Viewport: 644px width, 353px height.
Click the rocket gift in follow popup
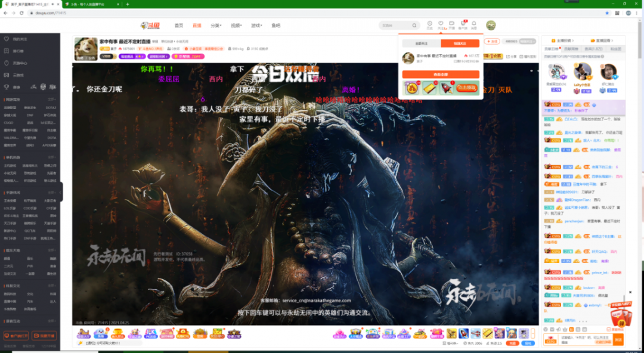[x=446, y=88]
